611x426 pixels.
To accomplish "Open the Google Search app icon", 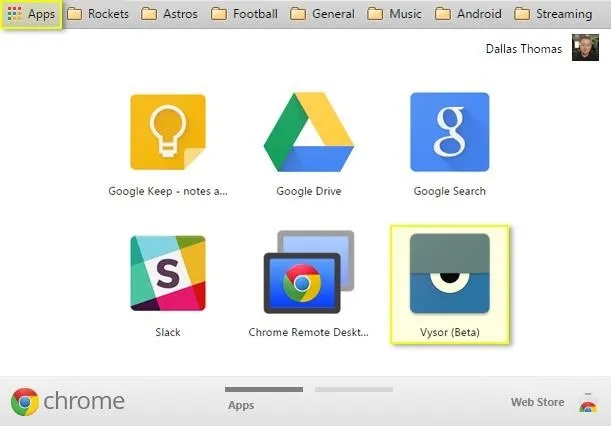I will (x=450, y=132).
